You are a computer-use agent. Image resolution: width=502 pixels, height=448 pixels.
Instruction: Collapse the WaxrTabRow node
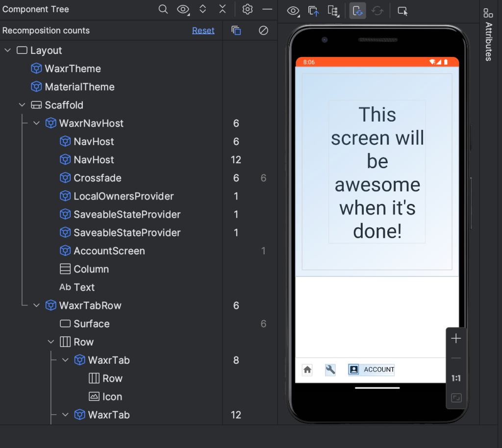pyautogui.click(x=36, y=305)
